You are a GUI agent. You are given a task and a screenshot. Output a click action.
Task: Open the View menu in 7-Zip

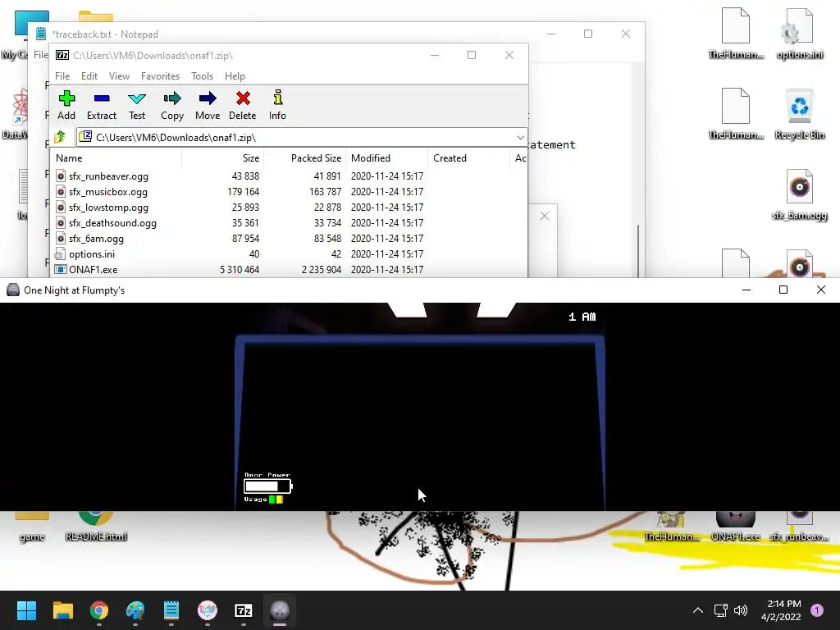(x=119, y=76)
